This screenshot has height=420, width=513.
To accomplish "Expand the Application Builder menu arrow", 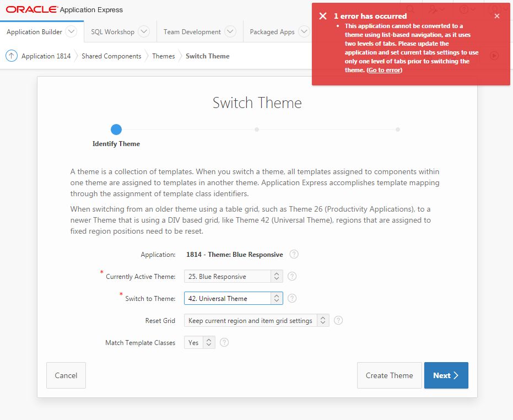I will 71,31.
